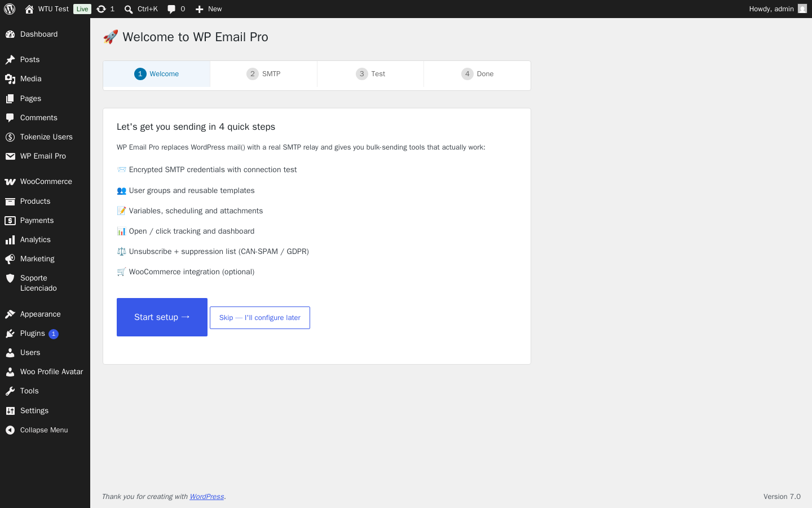Click the Pages icon in sidebar
The width and height of the screenshot is (812, 508).
[10, 99]
